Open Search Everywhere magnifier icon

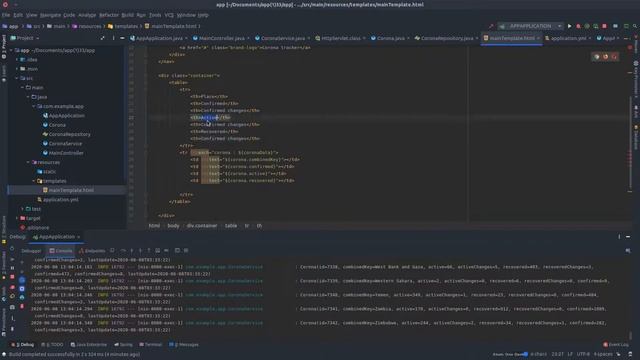click(x=635, y=26)
